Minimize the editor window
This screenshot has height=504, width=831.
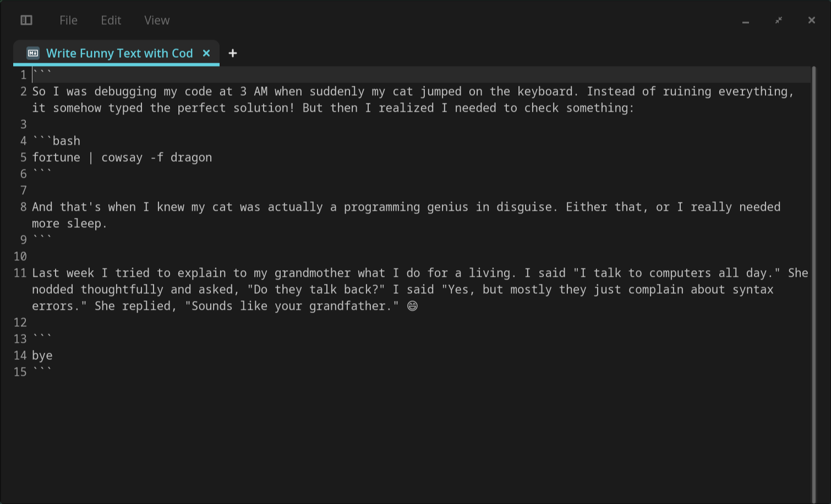click(746, 21)
